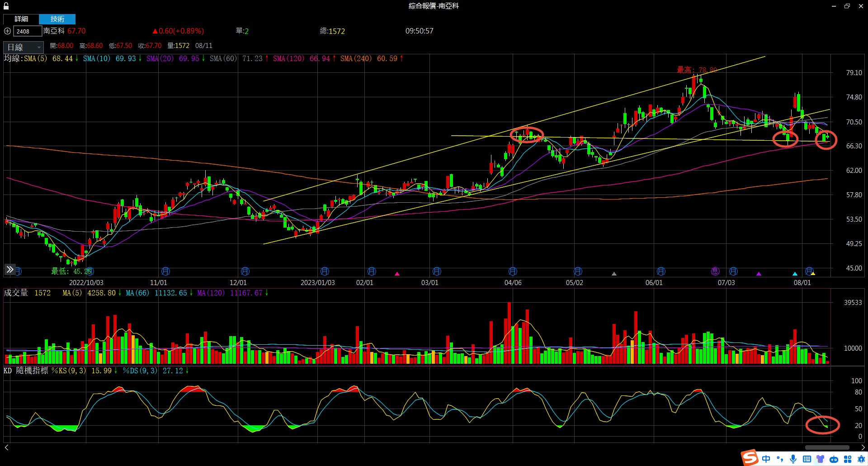Click the circled plus icon beside stock code
The image size is (868, 466).
click(7, 31)
